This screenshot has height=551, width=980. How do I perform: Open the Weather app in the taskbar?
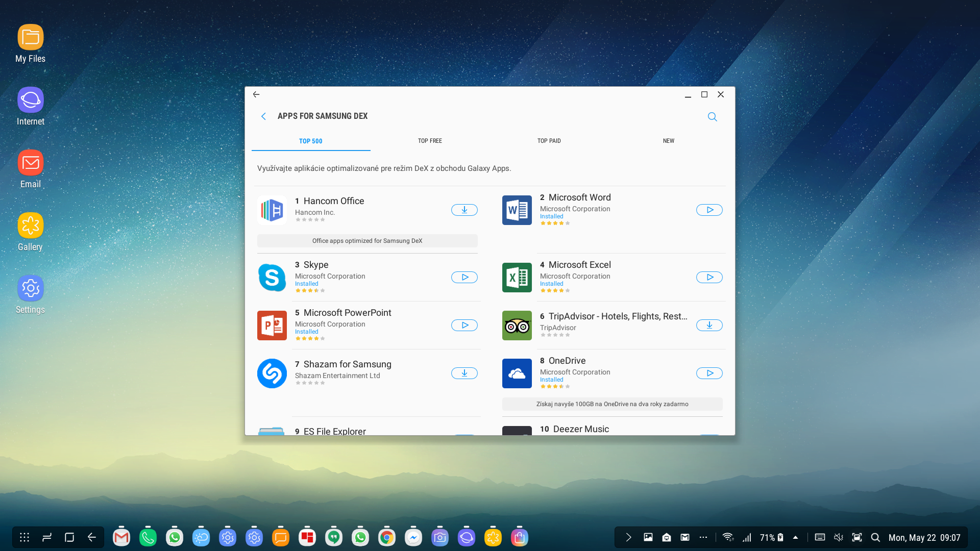click(x=201, y=537)
